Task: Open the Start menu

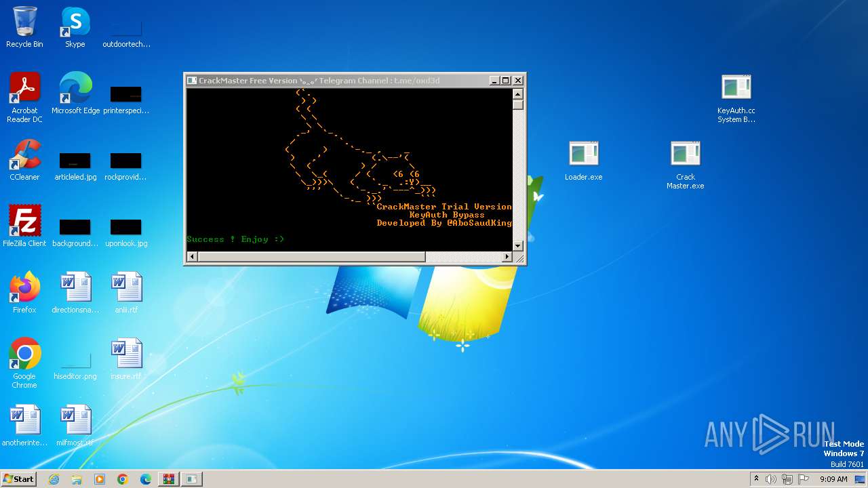Action: click(18, 479)
